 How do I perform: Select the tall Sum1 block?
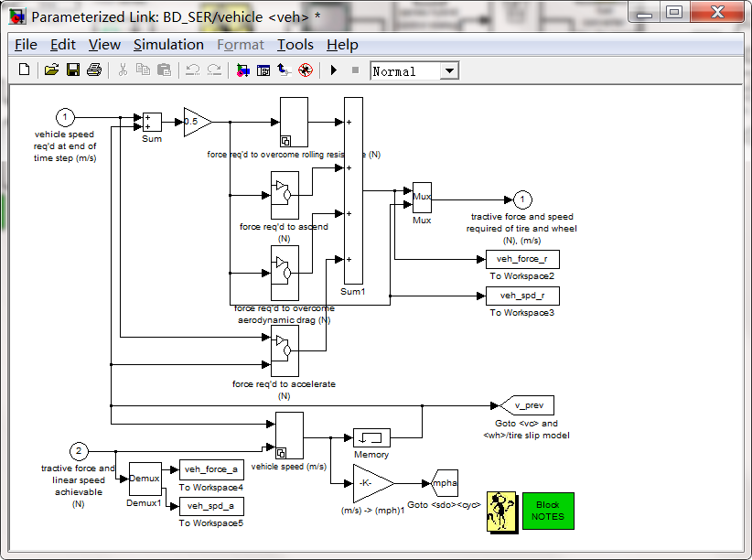353,190
